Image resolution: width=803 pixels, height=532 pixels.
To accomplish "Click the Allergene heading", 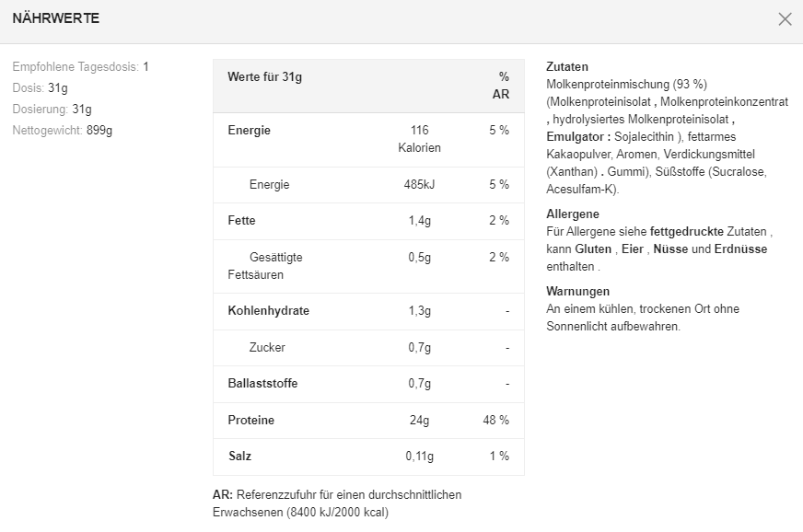I will click(x=573, y=214).
